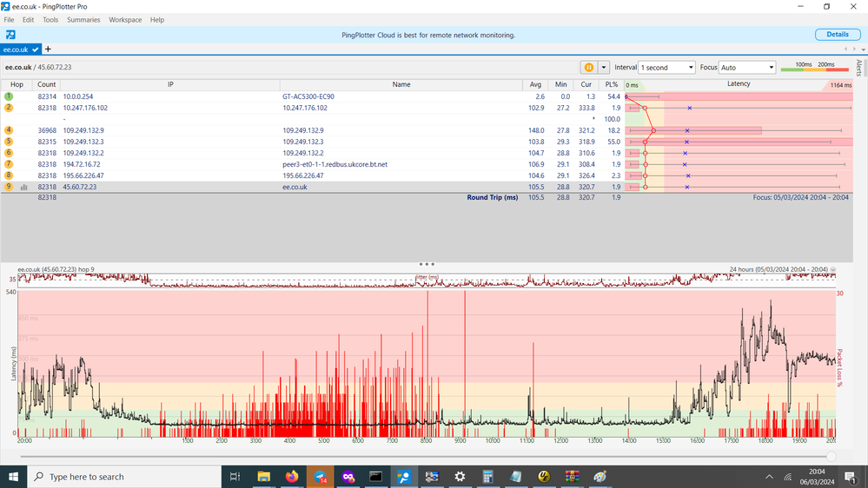Open Telegram with 14 notifications from taskbar
Image resolution: width=868 pixels, height=488 pixels.
coord(320,477)
